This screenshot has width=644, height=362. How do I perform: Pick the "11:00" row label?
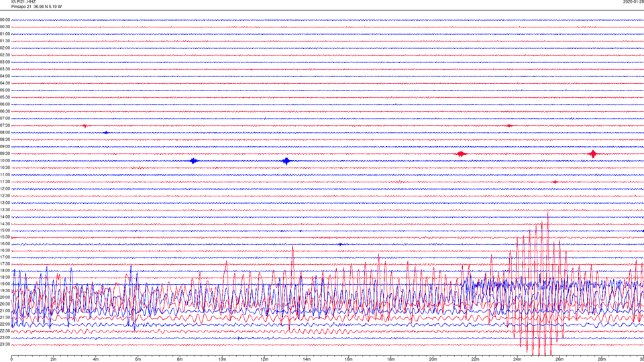pyautogui.click(x=5, y=175)
